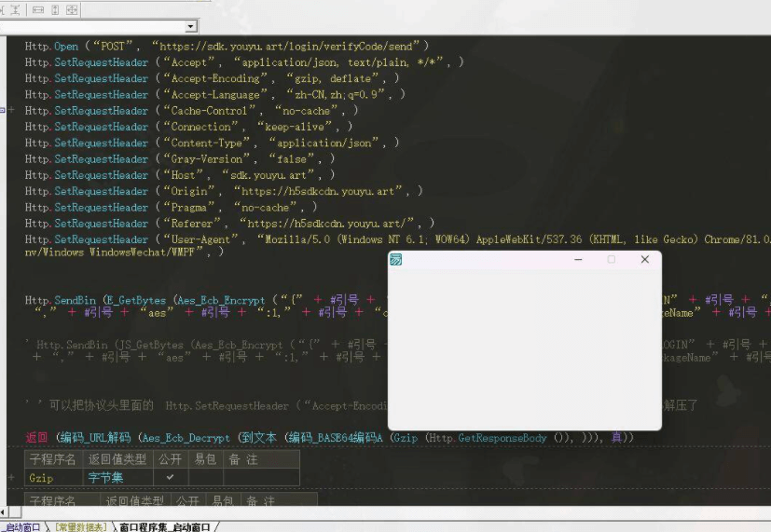Expand the plus marker beside the Gzip row
This screenshot has width=771, height=532.
(11, 477)
